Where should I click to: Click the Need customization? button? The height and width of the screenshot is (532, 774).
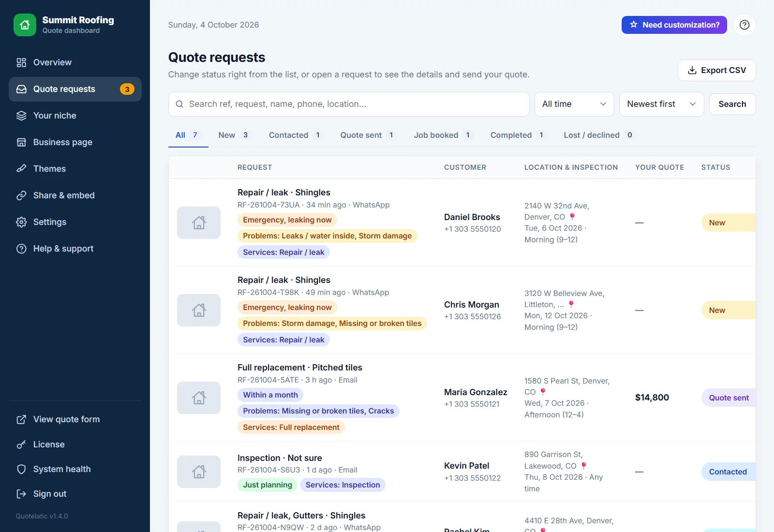coord(674,25)
